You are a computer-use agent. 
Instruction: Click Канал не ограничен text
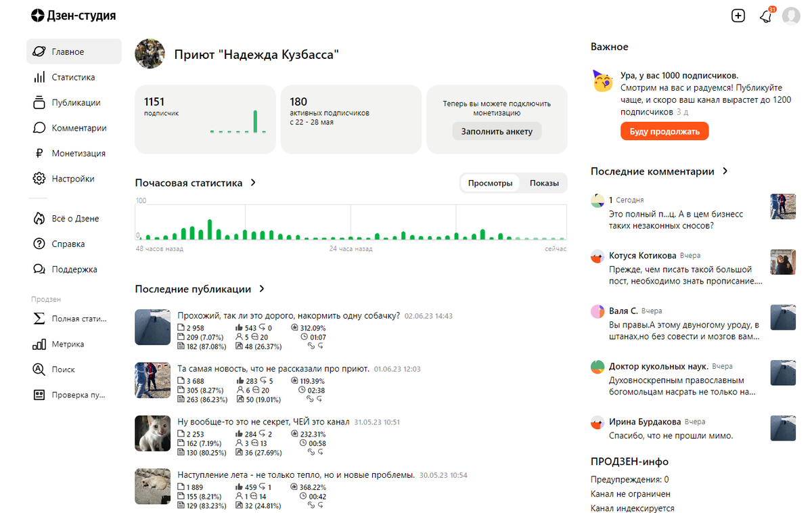(631, 494)
